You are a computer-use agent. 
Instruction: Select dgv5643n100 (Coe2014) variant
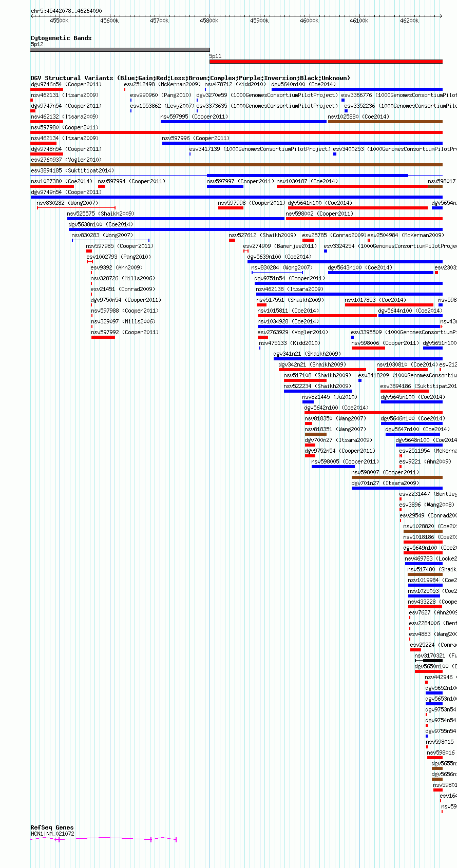380,273
